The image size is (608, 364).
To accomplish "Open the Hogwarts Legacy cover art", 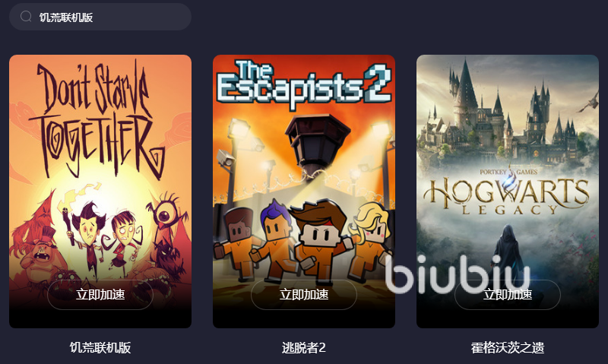I will click(x=507, y=191).
